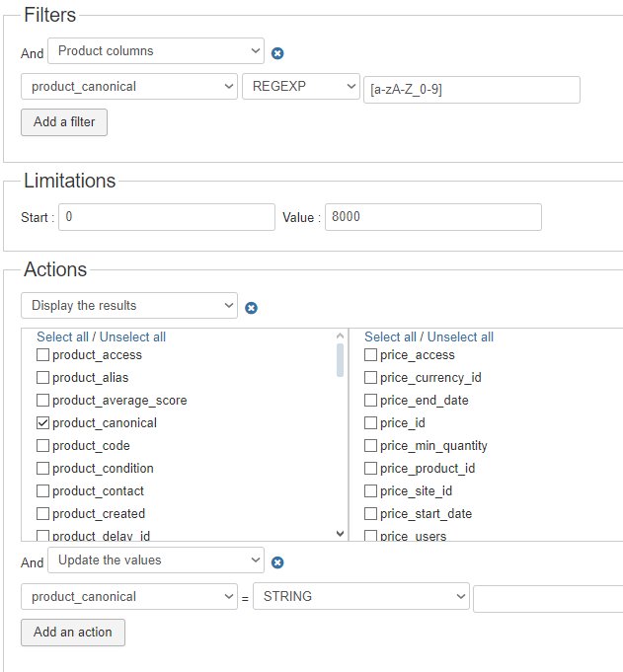This screenshot has width=623, height=672.
Task: Tick the product_code checkbox
Action: coord(42,445)
